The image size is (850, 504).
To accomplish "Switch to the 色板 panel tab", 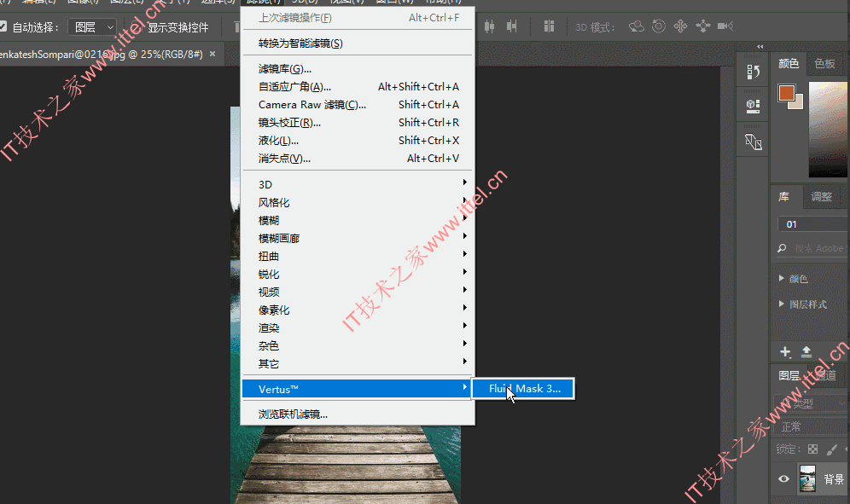I will [x=824, y=63].
